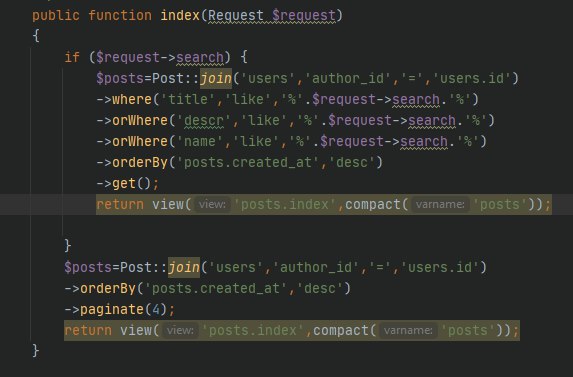
Task: Click the 'get' method call
Action: (124, 183)
